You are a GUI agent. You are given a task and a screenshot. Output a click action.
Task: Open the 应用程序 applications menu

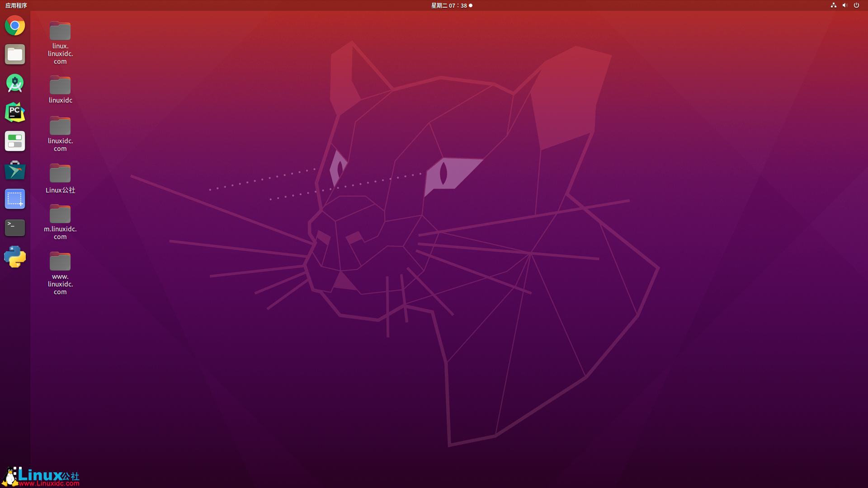point(16,5)
